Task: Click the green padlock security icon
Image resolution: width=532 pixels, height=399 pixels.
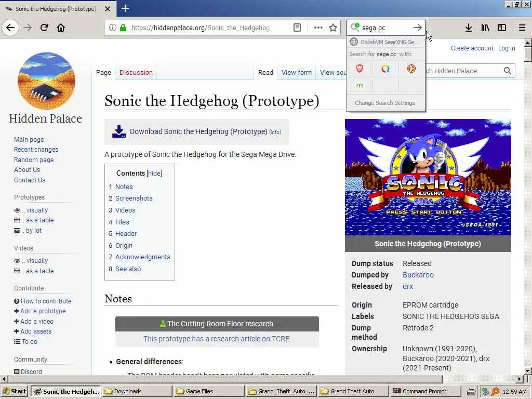Action: click(123, 28)
